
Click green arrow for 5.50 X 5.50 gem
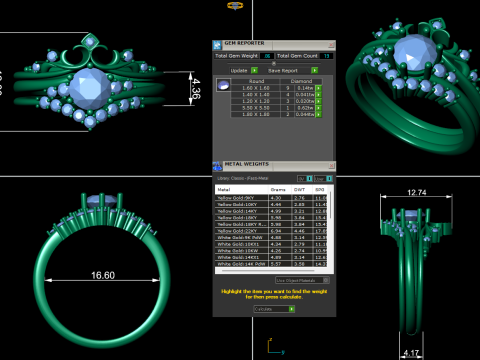tap(318, 108)
